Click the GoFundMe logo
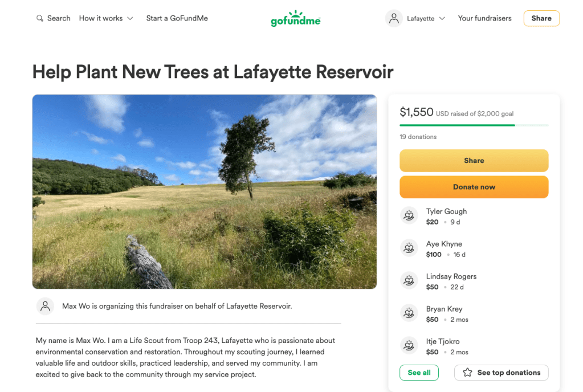This screenshot has width=583, height=392. (295, 19)
